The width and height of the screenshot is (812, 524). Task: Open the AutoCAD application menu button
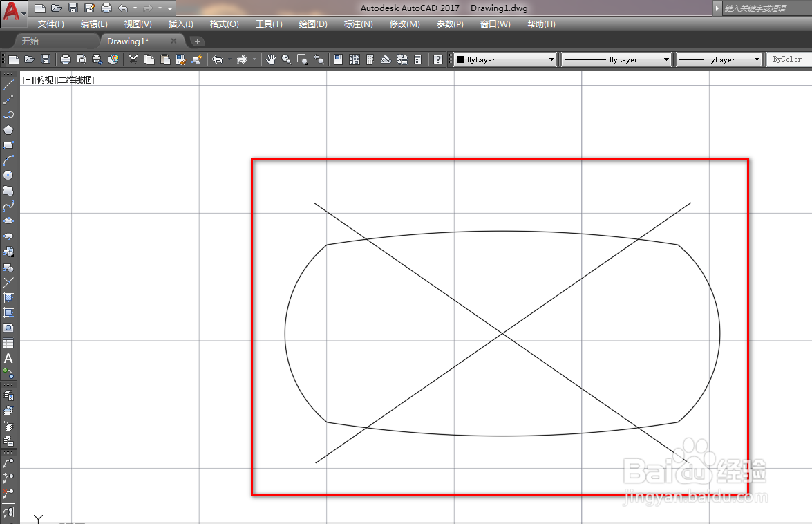(x=12, y=12)
